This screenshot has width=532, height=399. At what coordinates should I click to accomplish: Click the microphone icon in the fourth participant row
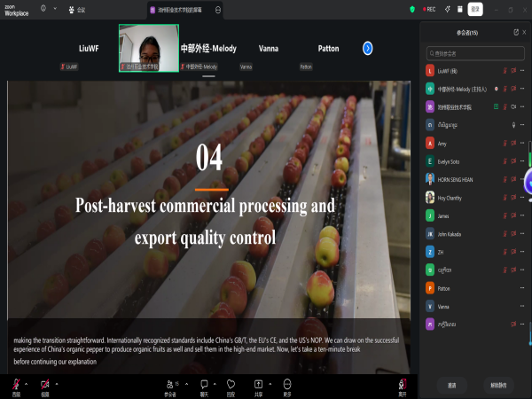pyautogui.click(x=513, y=125)
